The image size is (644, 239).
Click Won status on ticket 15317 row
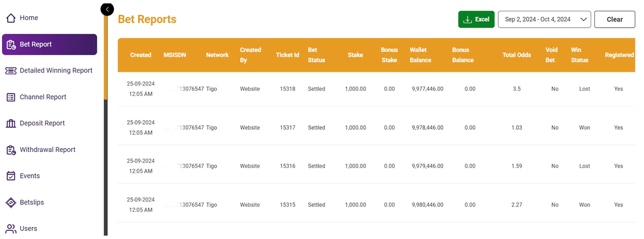point(585,128)
